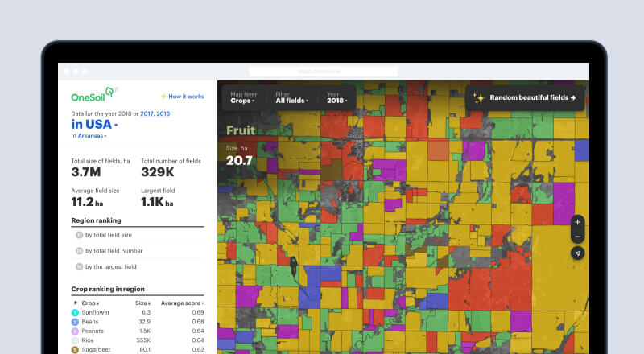Viewport: 644px width, 354px height.
Task: Select the Sugarbeet crop row
Action: pos(138,350)
